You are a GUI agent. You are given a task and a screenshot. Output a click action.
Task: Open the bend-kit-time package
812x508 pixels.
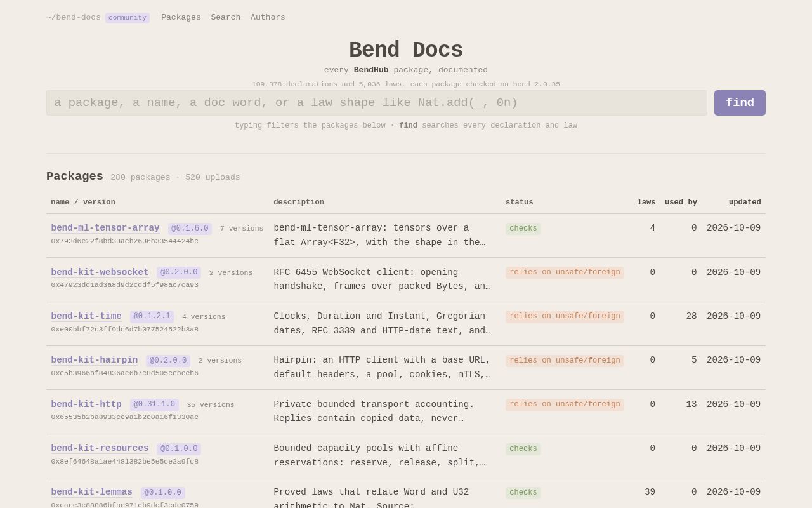[86, 316]
